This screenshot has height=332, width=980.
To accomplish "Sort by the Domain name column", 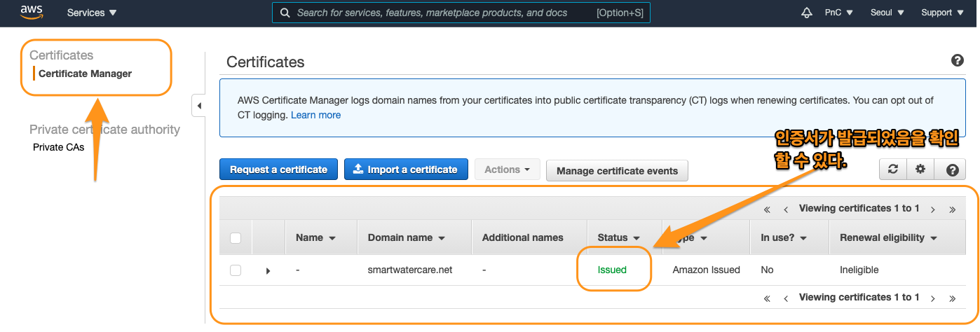I will [x=407, y=237].
